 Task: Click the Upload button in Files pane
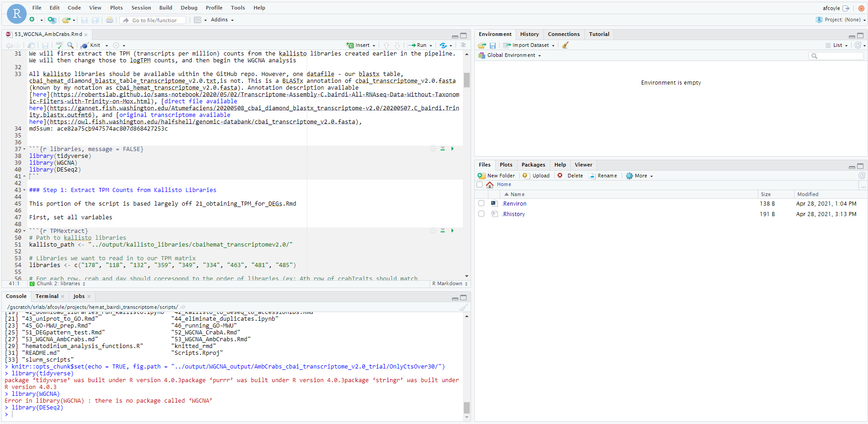click(x=536, y=176)
